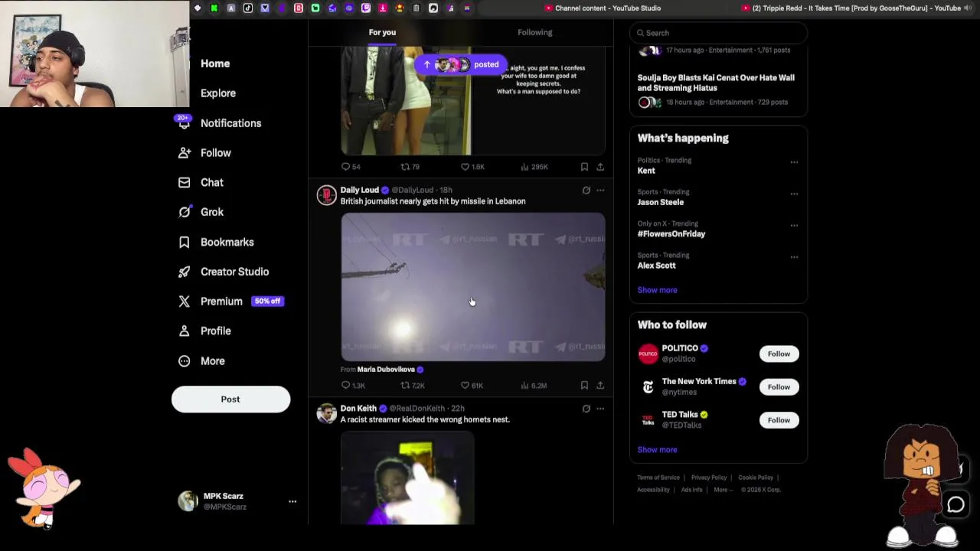Expand the footer More menu

coord(723,490)
